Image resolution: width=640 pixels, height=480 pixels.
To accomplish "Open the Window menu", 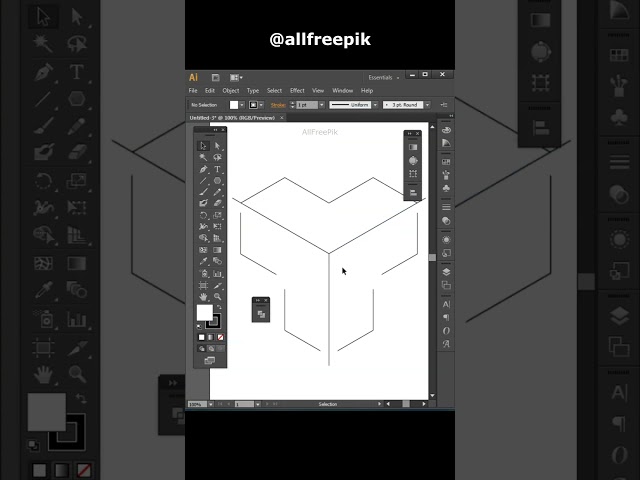I will pos(342,91).
